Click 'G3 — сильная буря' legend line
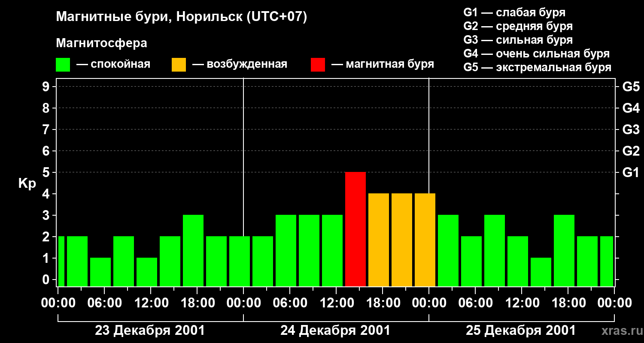The width and height of the screenshot is (644, 343). point(518,40)
